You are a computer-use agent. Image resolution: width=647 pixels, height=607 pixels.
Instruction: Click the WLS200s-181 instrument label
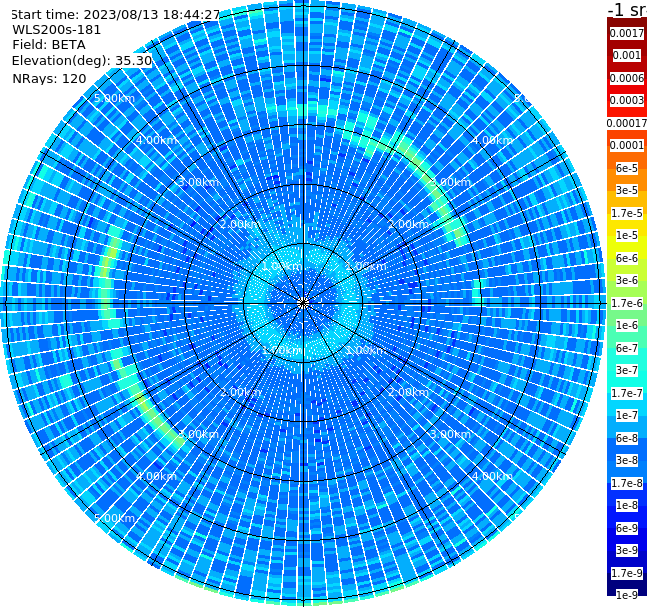pos(57,30)
